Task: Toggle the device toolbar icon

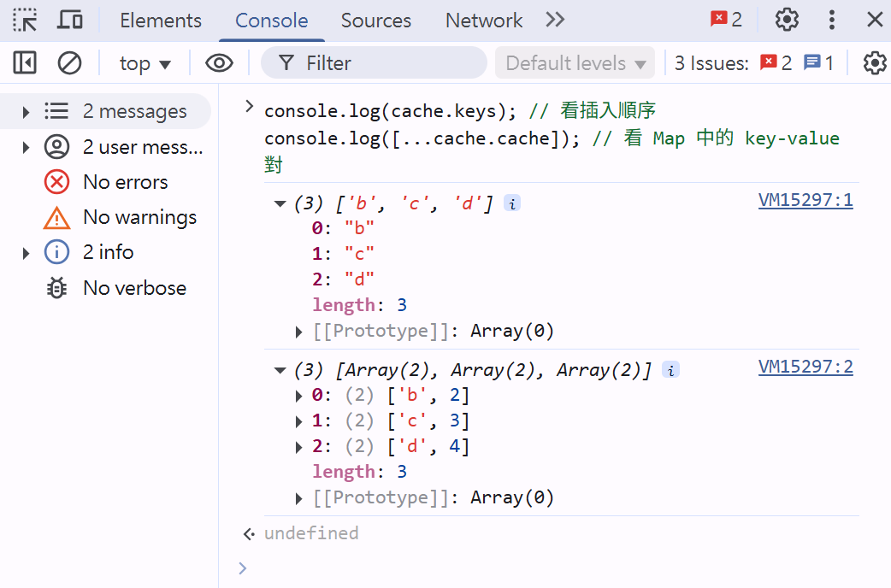Action: click(70, 20)
